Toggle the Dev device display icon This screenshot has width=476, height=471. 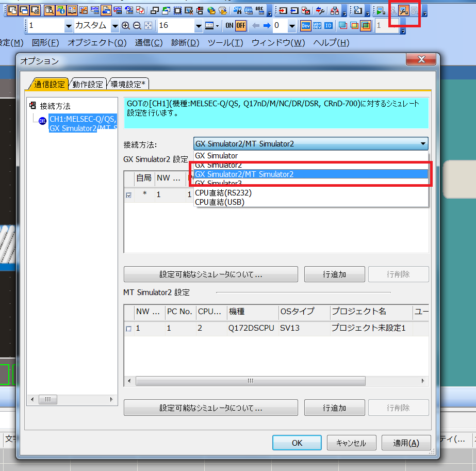click(x=306, y=26)
